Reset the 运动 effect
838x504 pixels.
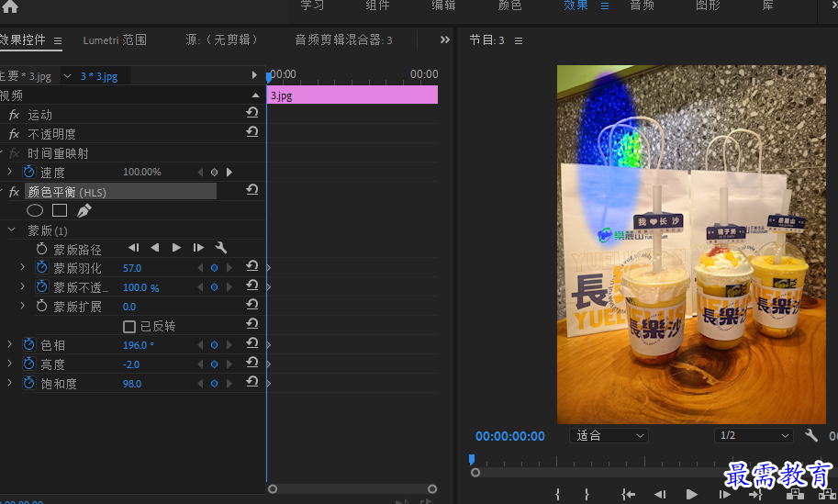point(252,112)
